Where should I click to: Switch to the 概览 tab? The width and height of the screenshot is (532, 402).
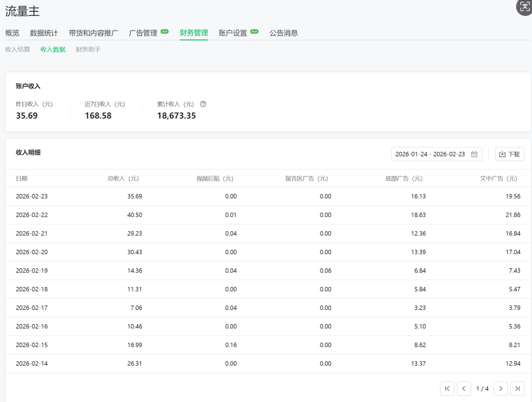12,33
